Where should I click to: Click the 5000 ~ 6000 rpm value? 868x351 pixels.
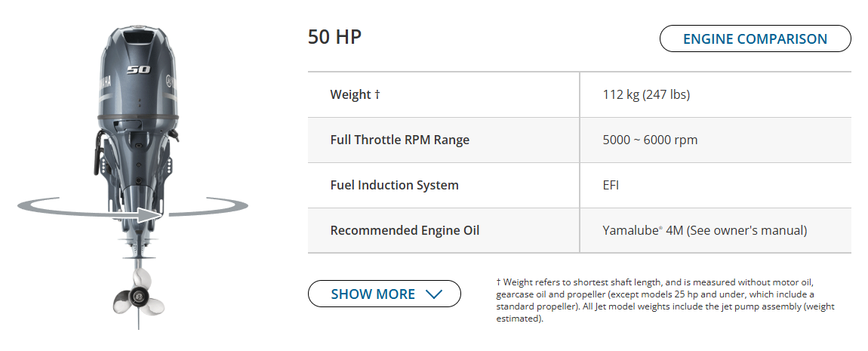coord(650,140)
